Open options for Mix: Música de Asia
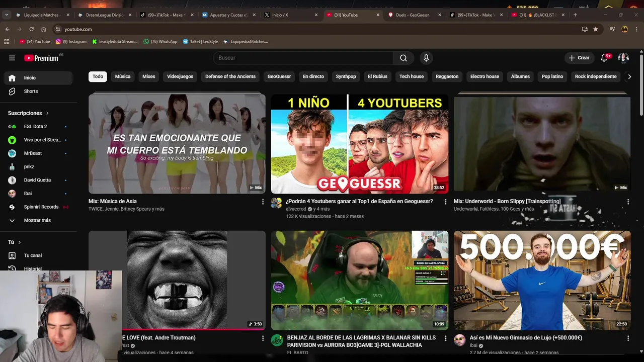644x362 pixels. click(x=263, y=202)
